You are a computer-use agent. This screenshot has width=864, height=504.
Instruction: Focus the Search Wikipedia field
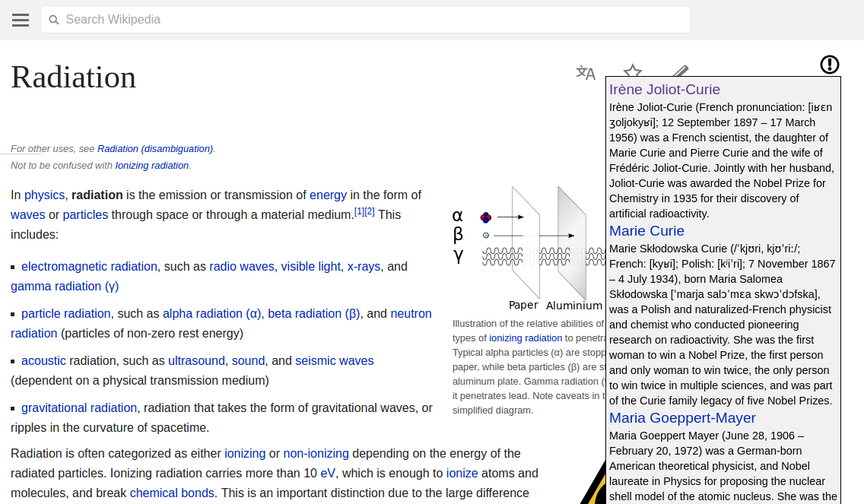click(366, 20)
